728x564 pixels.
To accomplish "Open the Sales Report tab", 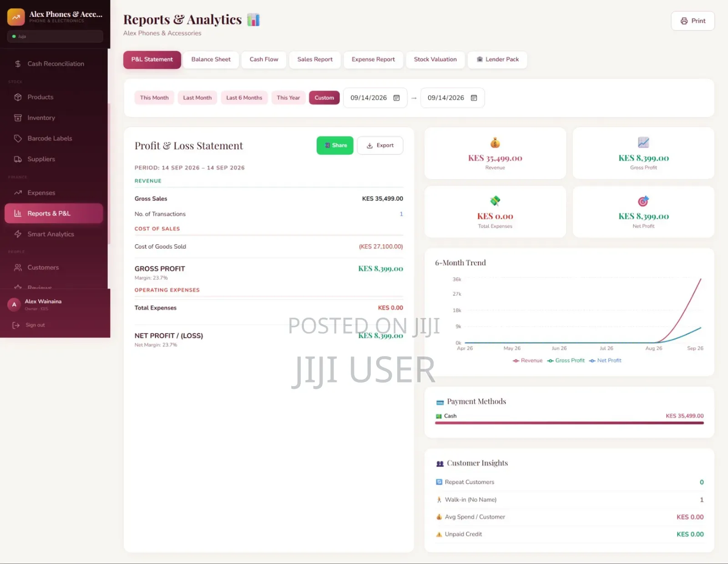I will coord(315,60).
